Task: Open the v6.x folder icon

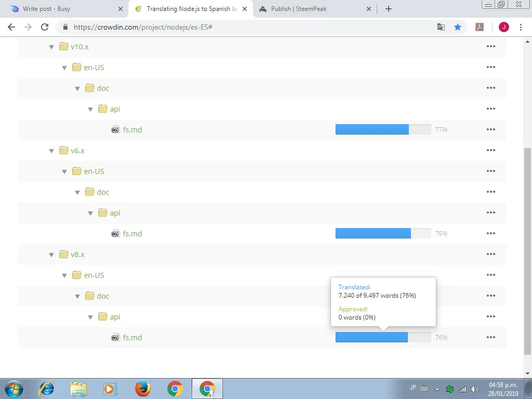Action: click(64, 150)
